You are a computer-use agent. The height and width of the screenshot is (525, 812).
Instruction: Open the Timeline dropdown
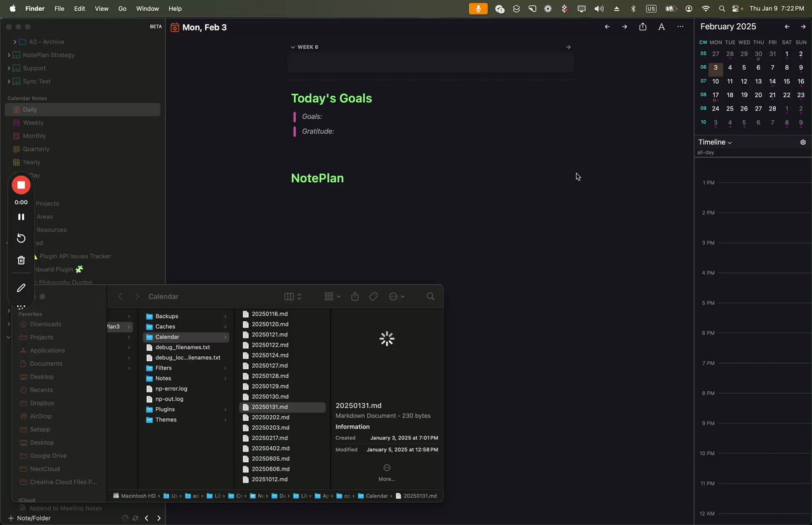pyautogui.click(x=715, y=142)
